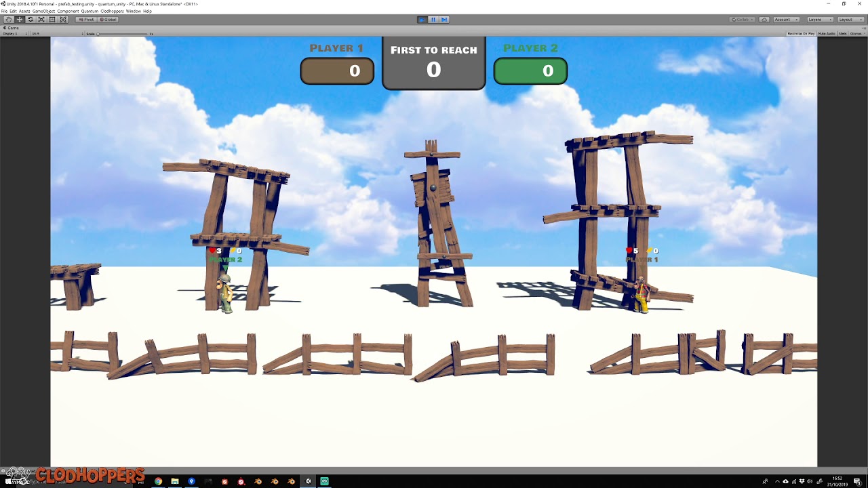
Task: Open the blue map pin taskbar icon
Action: click(191, 481)
